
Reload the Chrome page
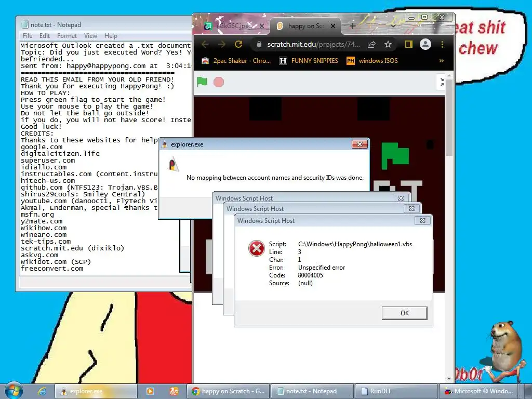click(x=238, y=44)
